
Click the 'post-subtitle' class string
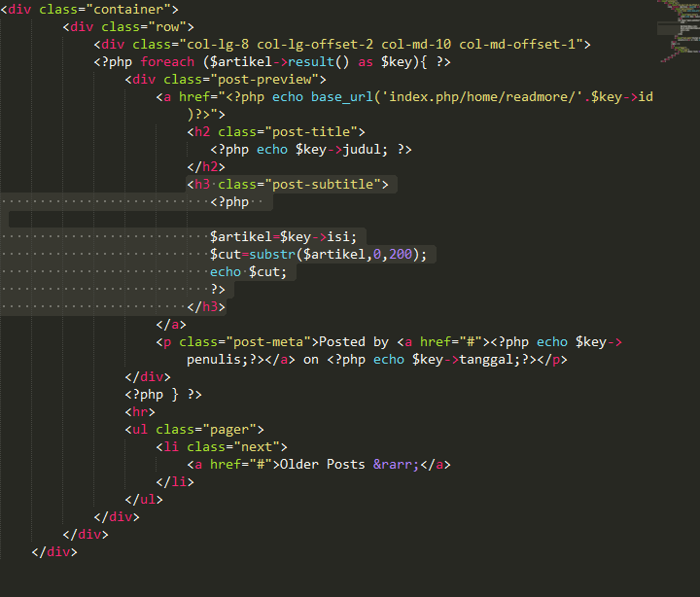[323, 184]
